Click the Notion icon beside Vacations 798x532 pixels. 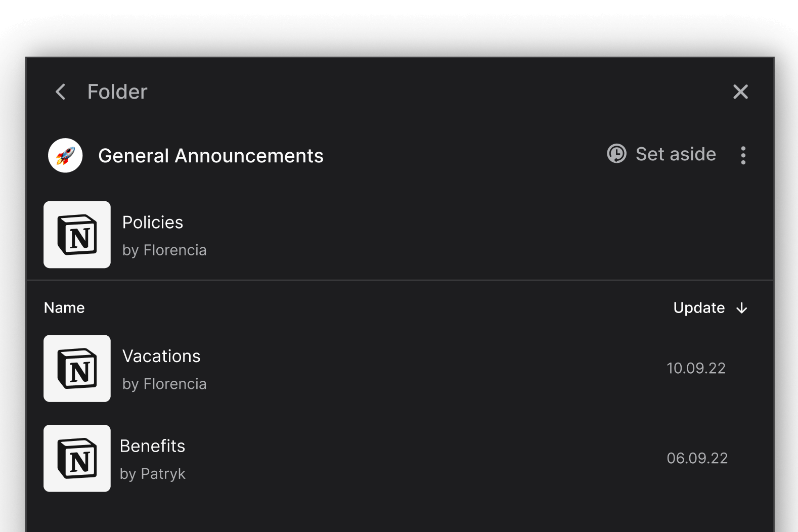click(x=77, y=368)
